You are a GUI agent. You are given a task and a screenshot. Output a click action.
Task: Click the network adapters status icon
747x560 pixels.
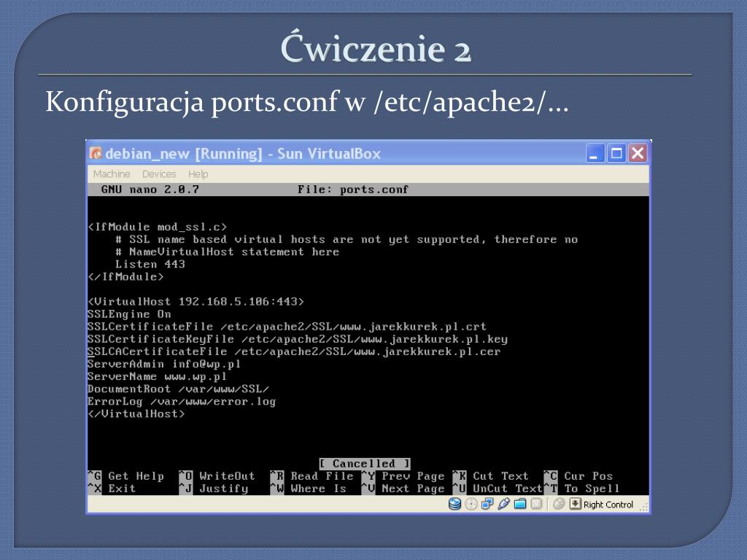coord(487,504)
